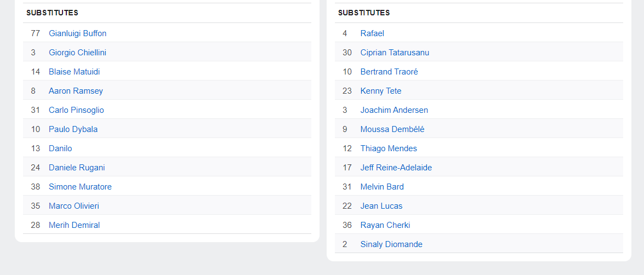This screenshot has height=275, width=644.
Task: Open Gianluigi Buffon's player page
Action: pos(77,33)
